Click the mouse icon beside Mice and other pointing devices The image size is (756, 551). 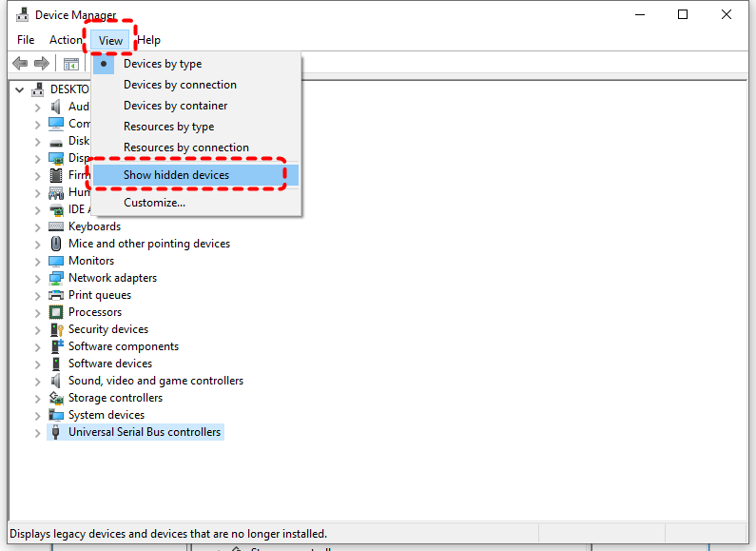pos(56,244)
